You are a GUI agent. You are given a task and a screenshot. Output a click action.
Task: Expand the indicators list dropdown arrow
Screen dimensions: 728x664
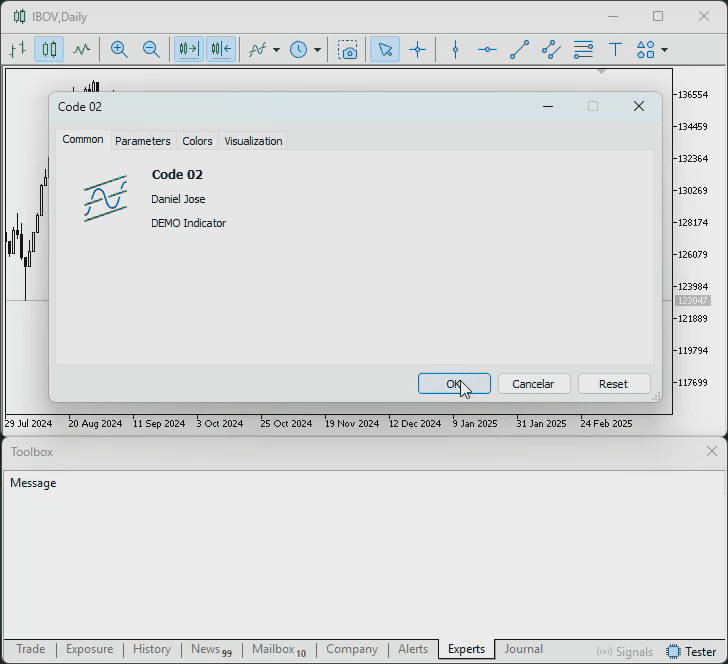(x=276, y=50)
